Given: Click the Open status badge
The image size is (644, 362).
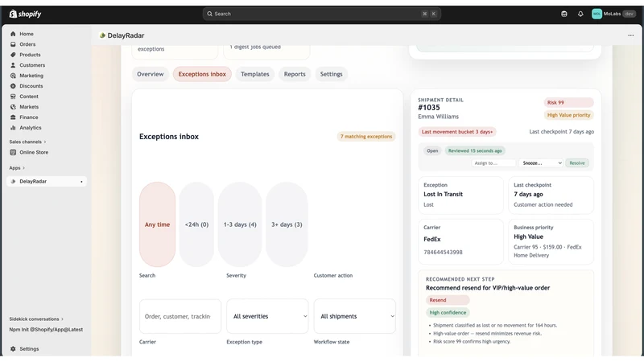Looking at the screenshot, I should [432, 150].
